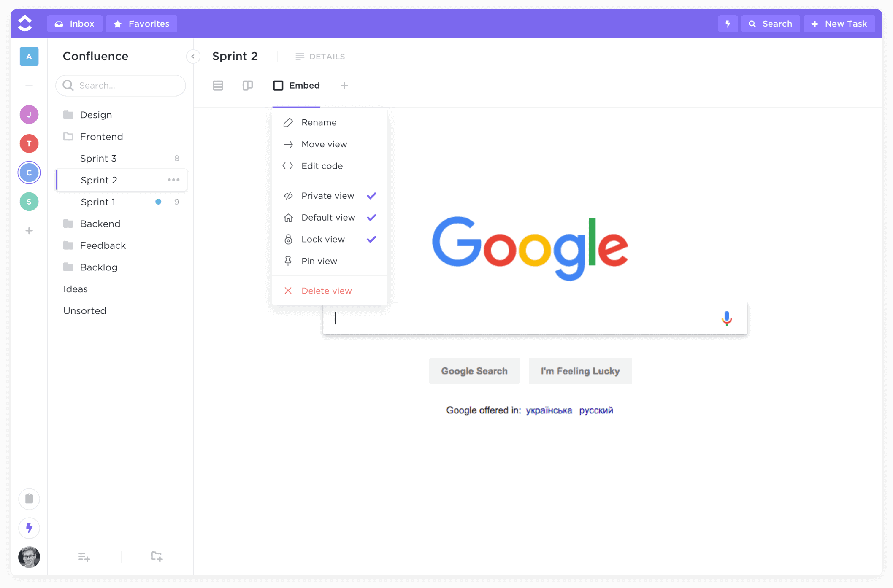Image resolution: width=893 pixels, height=588 pixels.
Task: Open the list view icon tab
Action: [x=218, y=86]
